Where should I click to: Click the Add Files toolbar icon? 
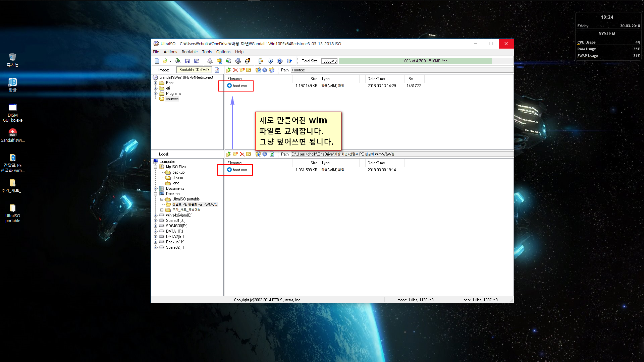click(261, 61)
